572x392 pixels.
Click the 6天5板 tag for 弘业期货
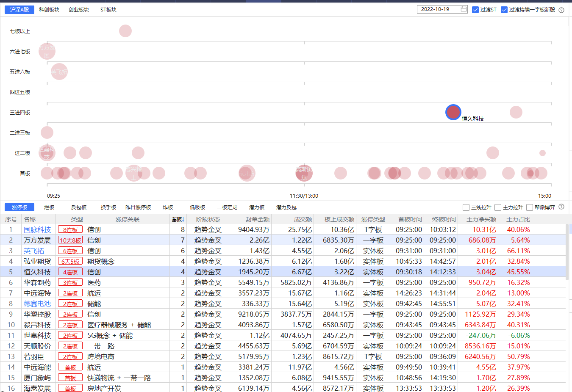coord(70,261)
